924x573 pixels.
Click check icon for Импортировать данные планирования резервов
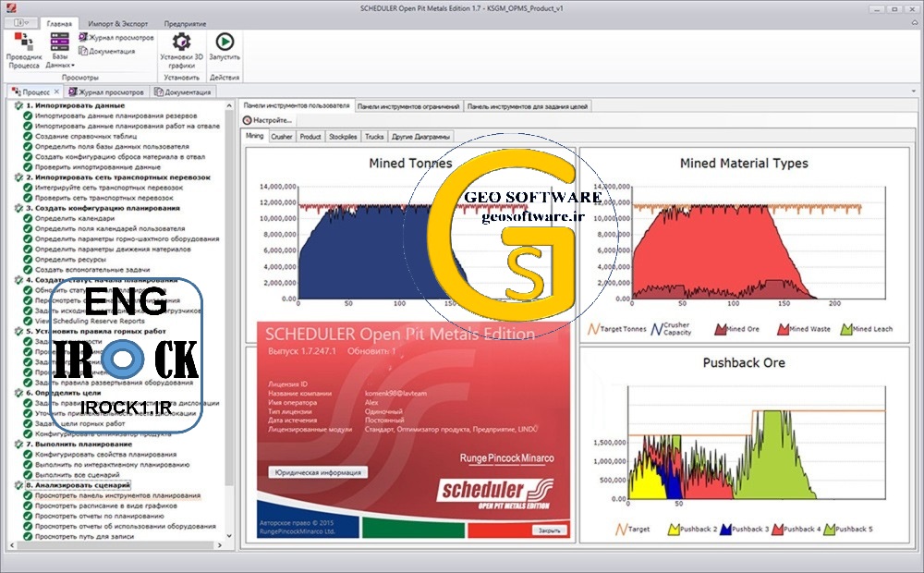tap(28, 116)
